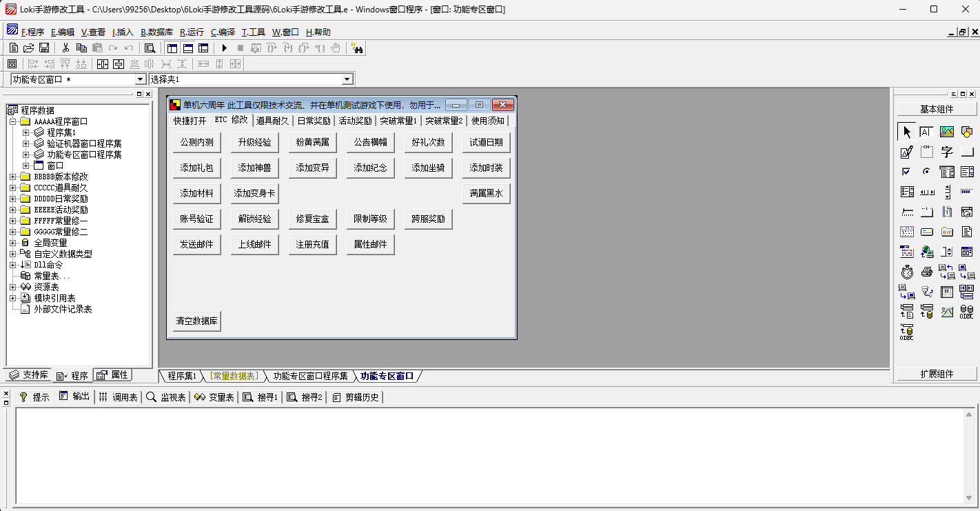Toggle the left work panel view icon
Screen dimensions: 980x511
tap(172, 48)
